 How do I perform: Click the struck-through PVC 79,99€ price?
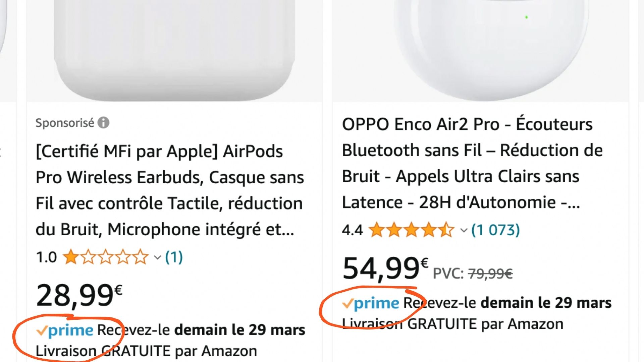490,274
